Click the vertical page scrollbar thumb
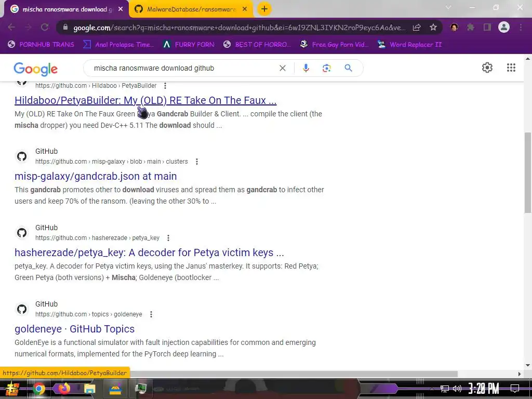 pos(528,173)
